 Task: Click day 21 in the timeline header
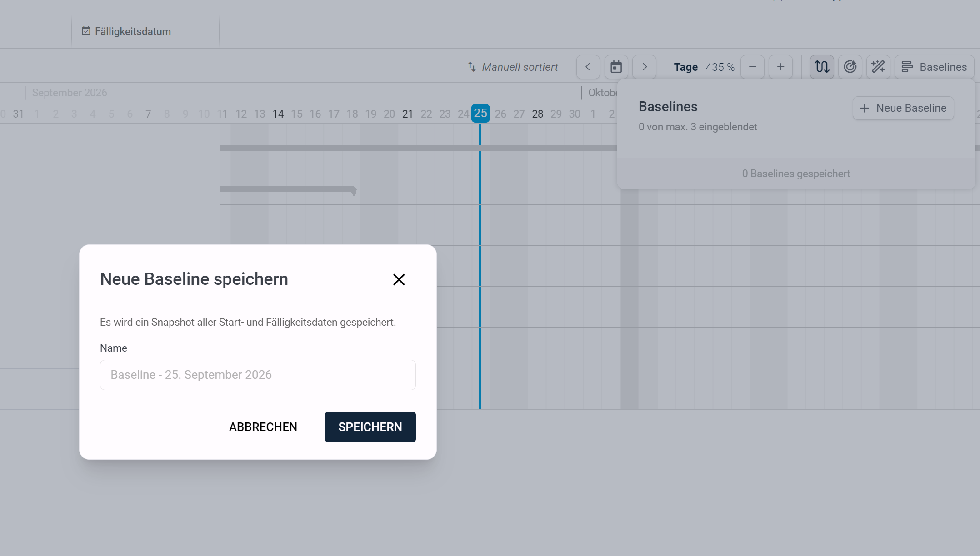coord(408,114)
